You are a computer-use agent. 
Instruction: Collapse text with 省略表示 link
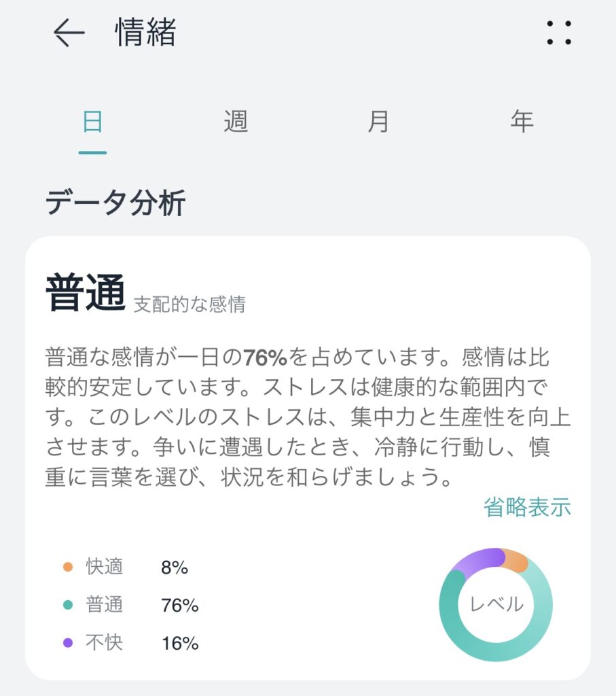click(527, 507)
